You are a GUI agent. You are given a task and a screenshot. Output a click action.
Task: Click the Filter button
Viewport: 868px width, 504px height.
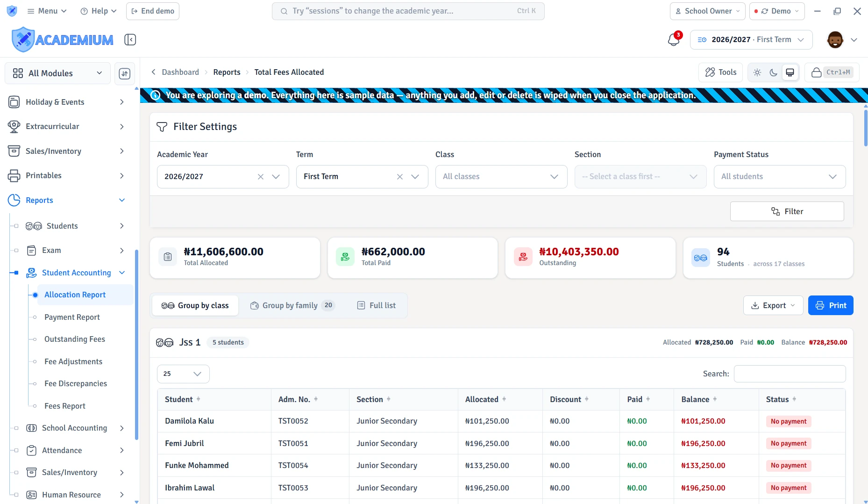point(787,211)
